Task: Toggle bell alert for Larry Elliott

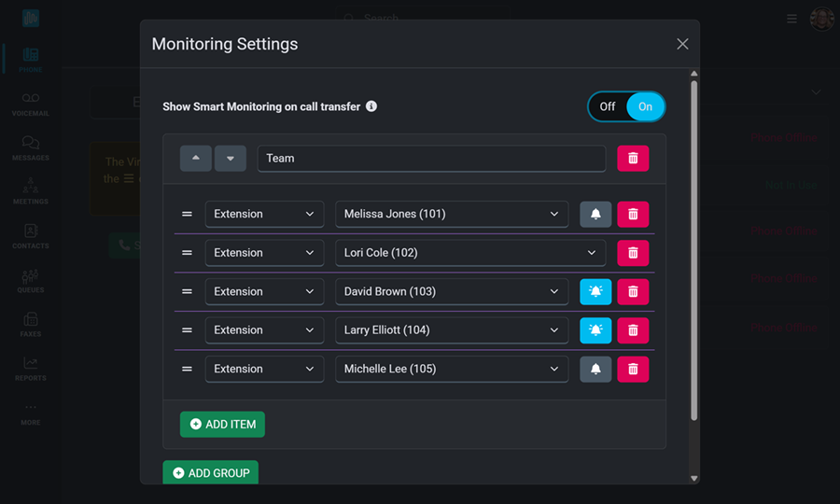Action: point(595,329)
